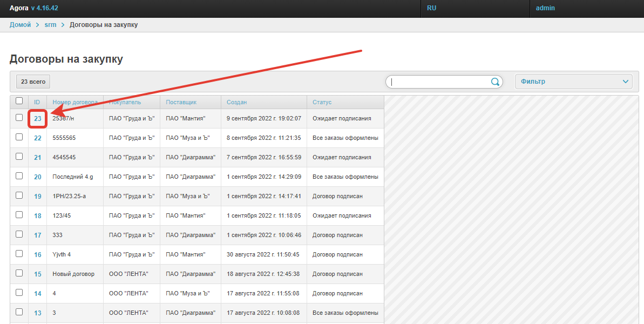The image size is (644, 324).
Task: Select checkbox for contract row 20
Action: [x=19, y=176]
